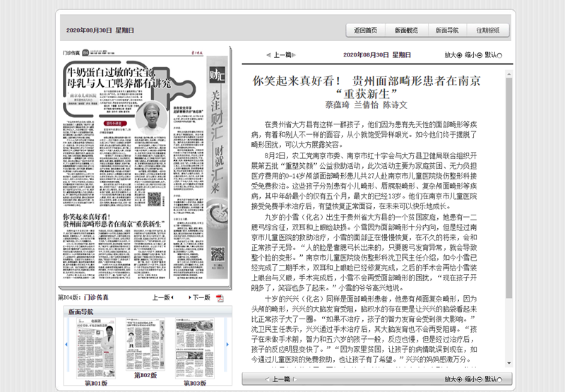Open the 第B03版 page thumbnail
The height and width of the screenshot is (392, 565).
195,348
